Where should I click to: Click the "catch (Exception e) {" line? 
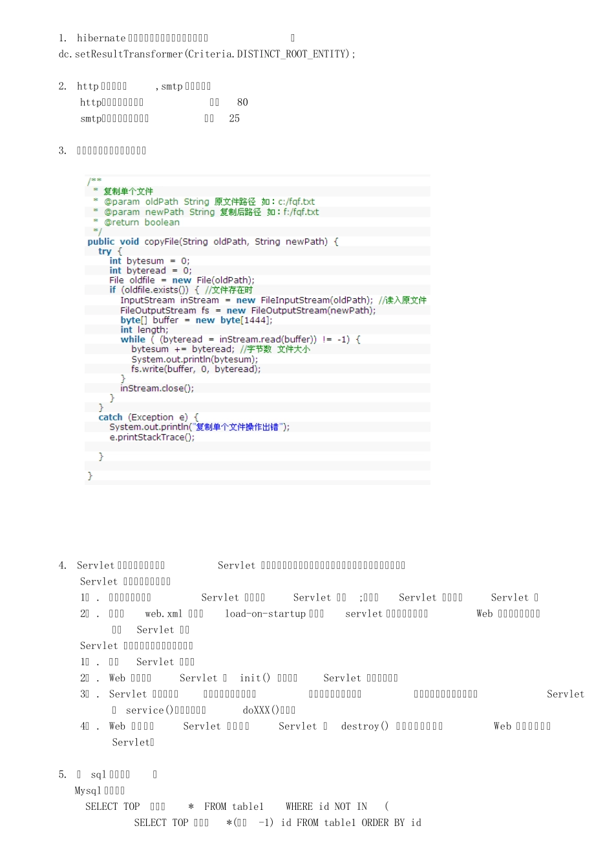(x=149, y=417)
